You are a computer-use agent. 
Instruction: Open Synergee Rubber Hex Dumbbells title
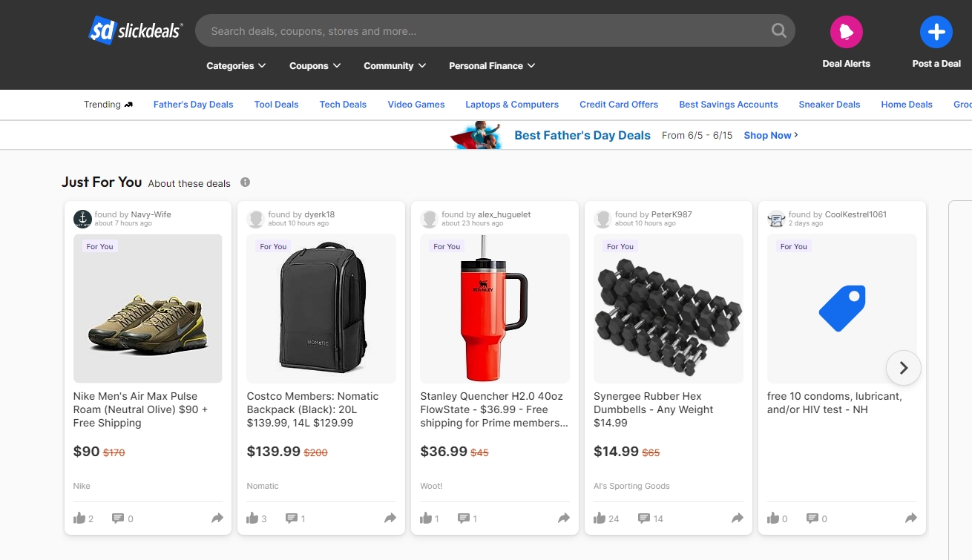click(654, 409)
